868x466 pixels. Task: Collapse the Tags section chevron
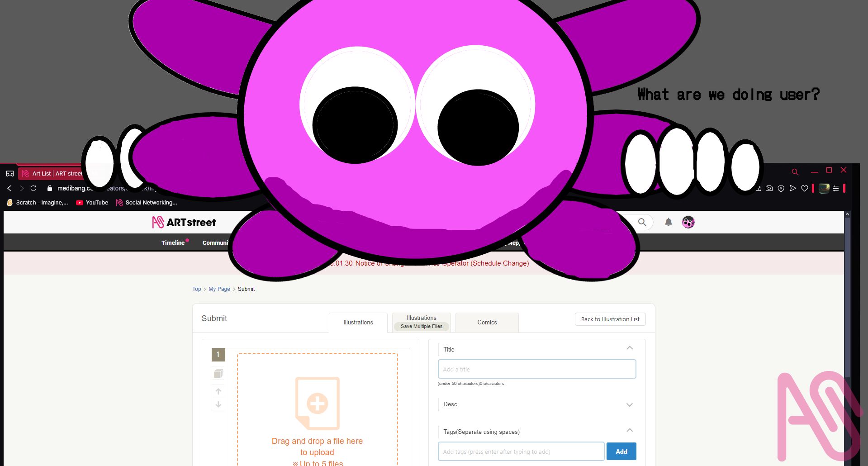pyautogui.click(x=629, y=430)
